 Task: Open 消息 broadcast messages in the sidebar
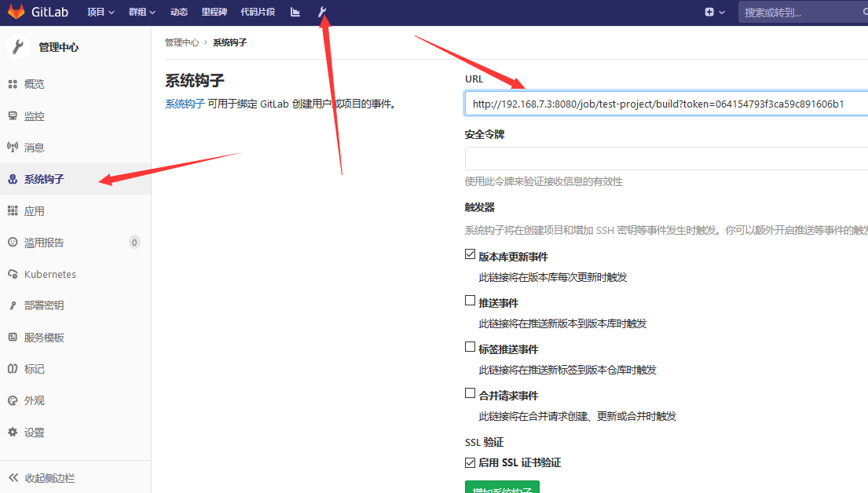pyautogui.click(x=34, y=148)
